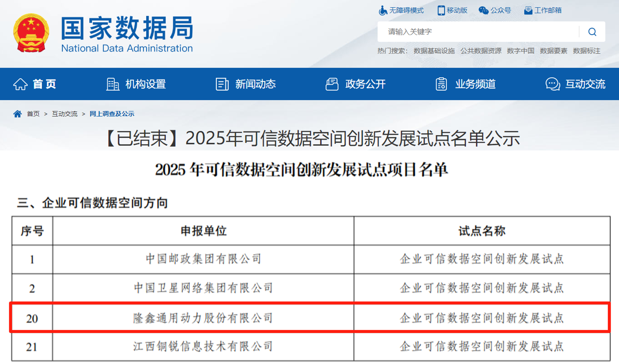Click section heading 三、企业可信数据空间方向
The image size is (619, 364).
coord(92,203)
